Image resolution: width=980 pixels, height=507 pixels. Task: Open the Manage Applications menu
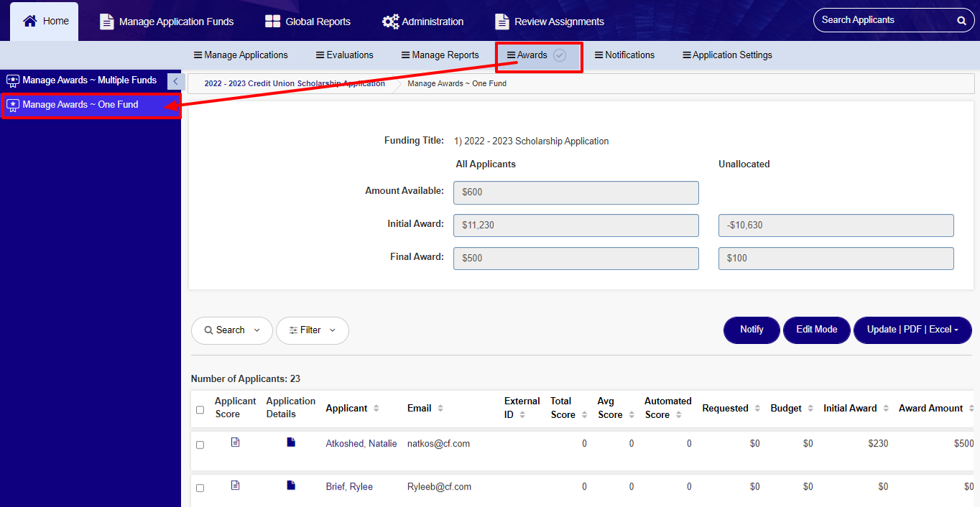[241, 55]
